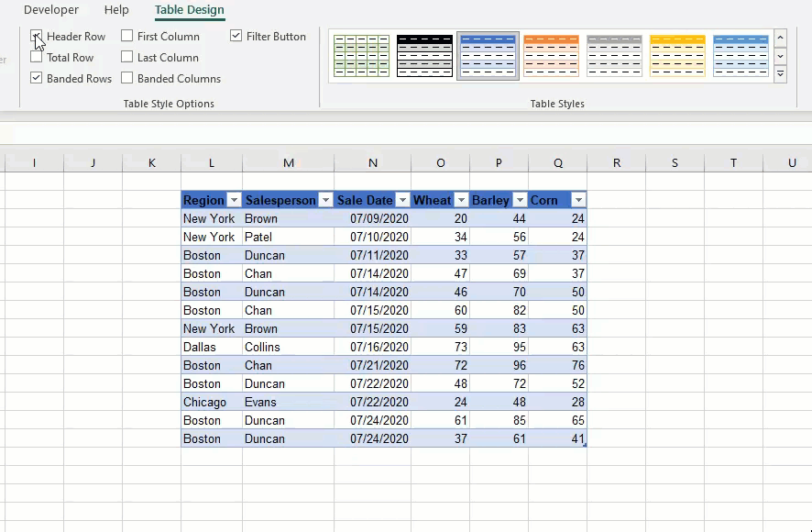Select the black header table style
The width and height of the screenshot is (812, 532).
click(x=424, y=55)
